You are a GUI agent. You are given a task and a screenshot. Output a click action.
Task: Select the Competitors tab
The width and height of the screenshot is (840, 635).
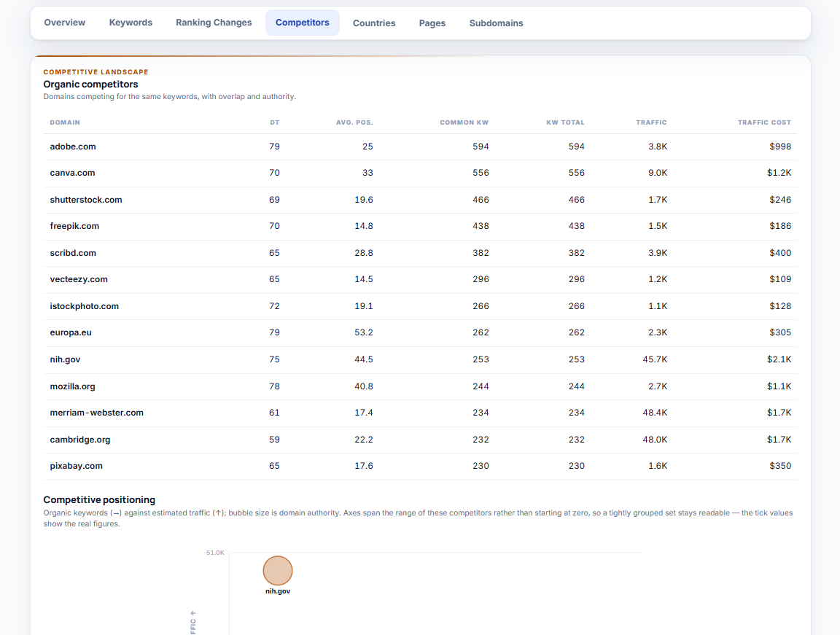point(302,23)
